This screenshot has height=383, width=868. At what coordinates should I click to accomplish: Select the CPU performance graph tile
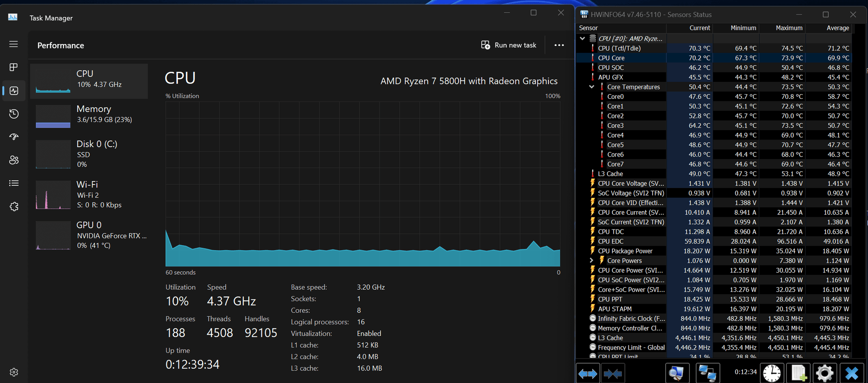point(89,81)
